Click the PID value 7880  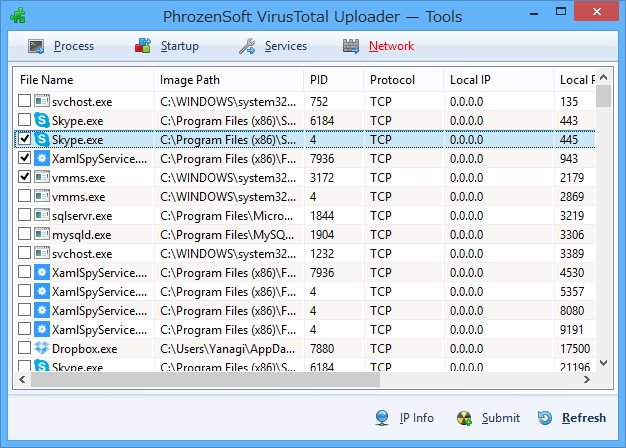click(x=322, y=349)
